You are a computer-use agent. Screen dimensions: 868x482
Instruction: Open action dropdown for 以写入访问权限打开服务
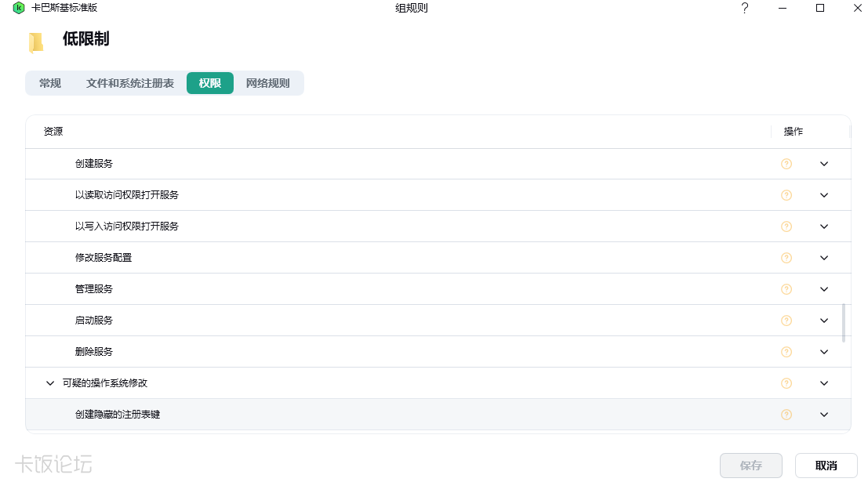tap(824, 227)
